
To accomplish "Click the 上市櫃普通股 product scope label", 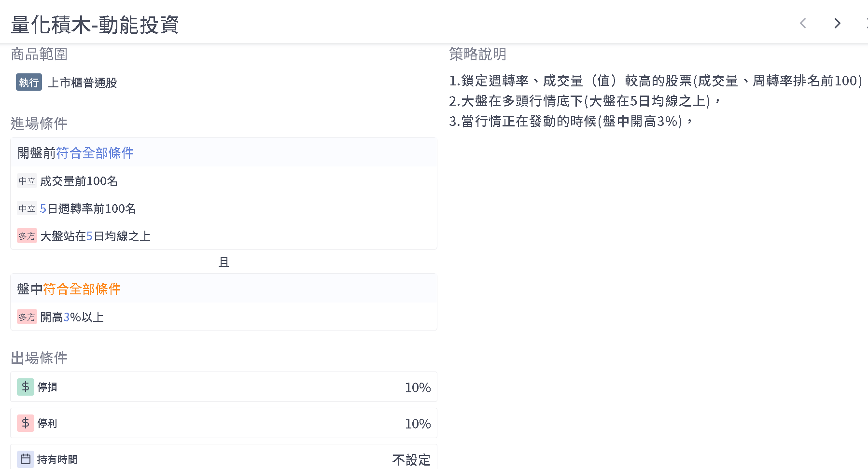I will [83, 83].
